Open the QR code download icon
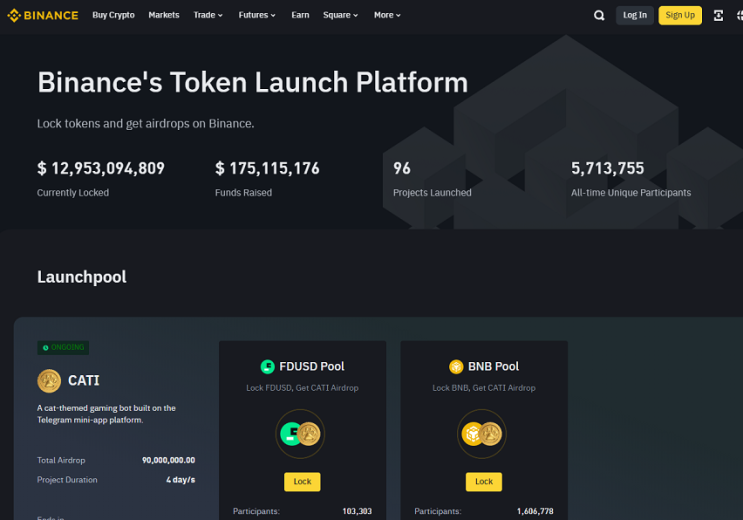This screenshot has width=743, height=520. [x=718, y=16]
